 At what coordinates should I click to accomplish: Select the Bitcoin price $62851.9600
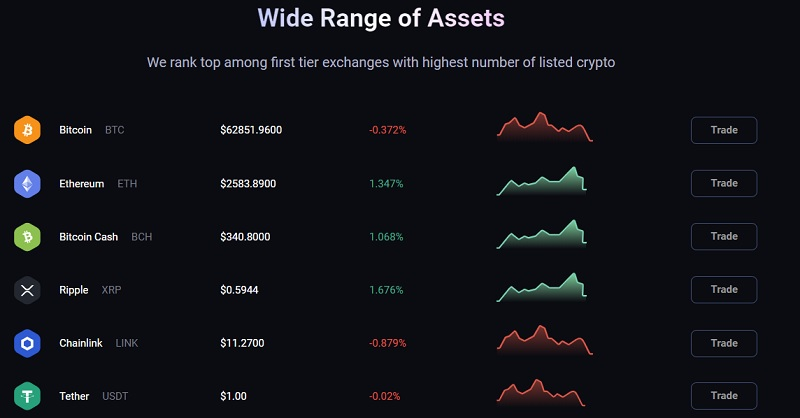click(x=251, y=130)
